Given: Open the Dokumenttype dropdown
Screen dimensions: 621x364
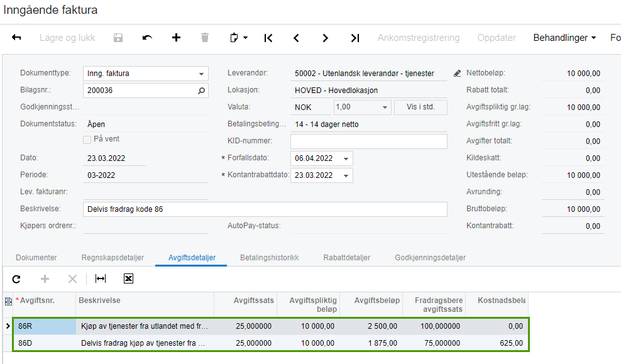Looking at the screenshot, I should point(201,74).
